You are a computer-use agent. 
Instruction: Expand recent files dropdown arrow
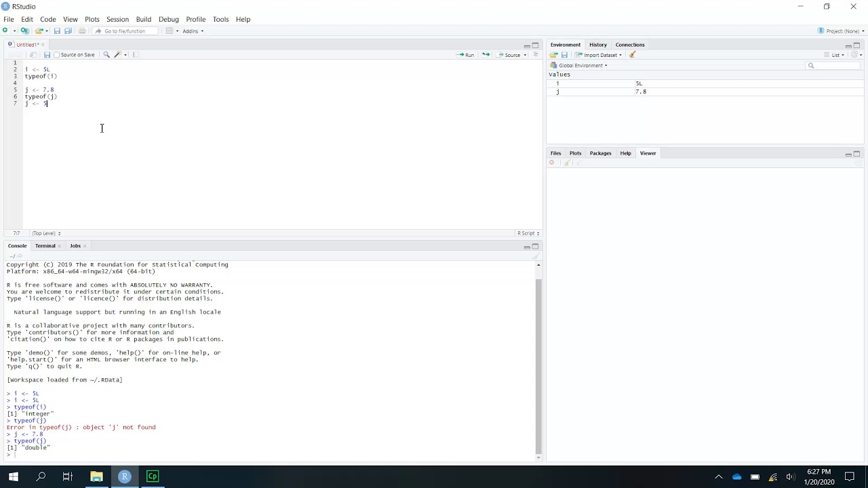[x=47, y=30]
